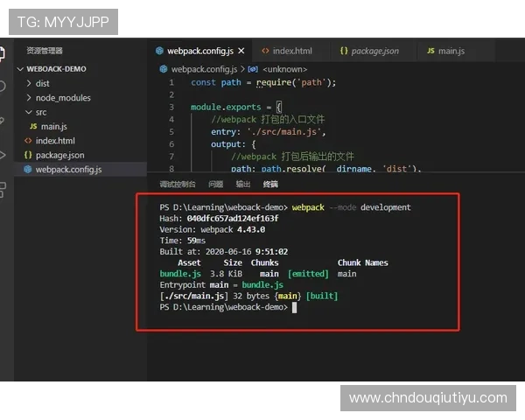Click the webpack icon beside webpack.config.js in explorer
This screenshot has width=525, height=420.
coord(27,169)
